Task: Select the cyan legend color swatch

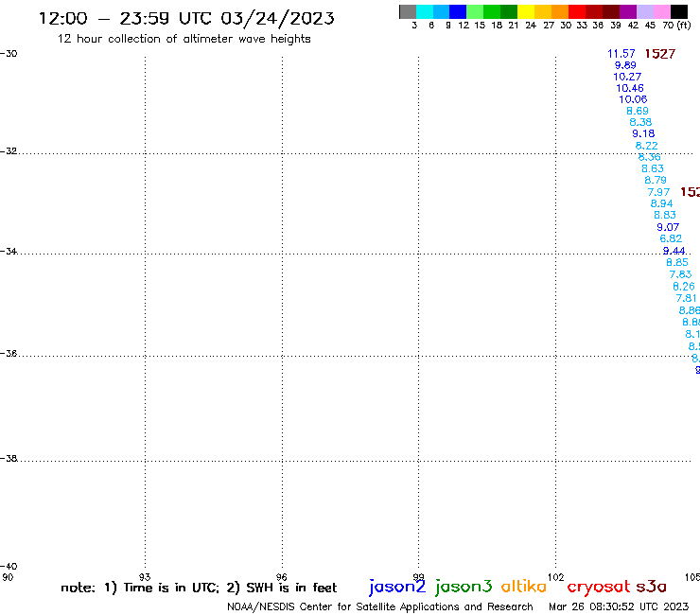Action: (x=425, y=11)
